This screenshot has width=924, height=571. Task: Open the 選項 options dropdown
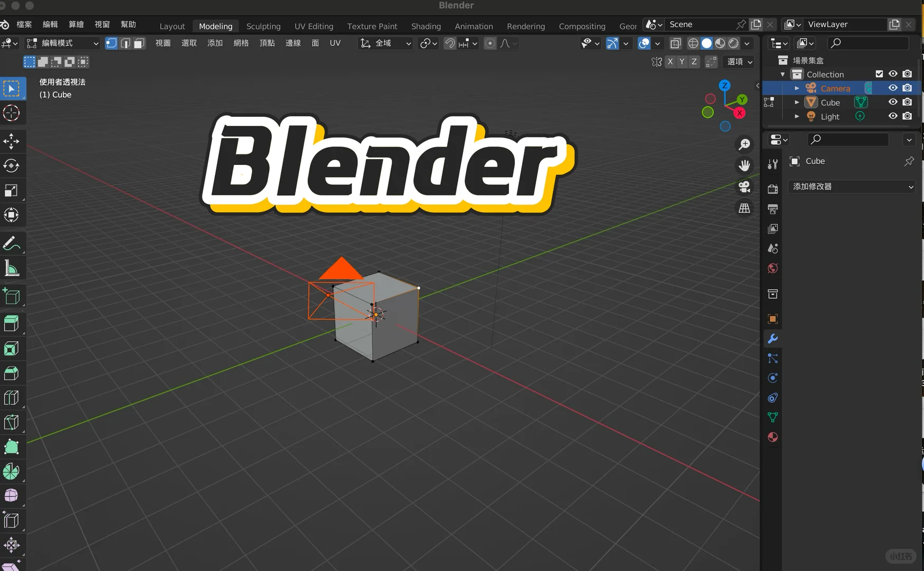pos(740,62)
